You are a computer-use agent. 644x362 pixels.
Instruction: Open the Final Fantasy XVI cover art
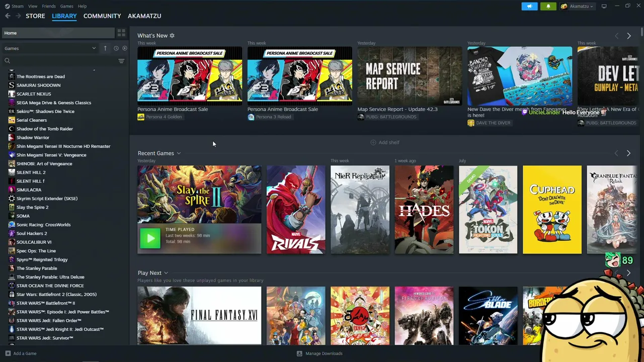tap(199, 316)
